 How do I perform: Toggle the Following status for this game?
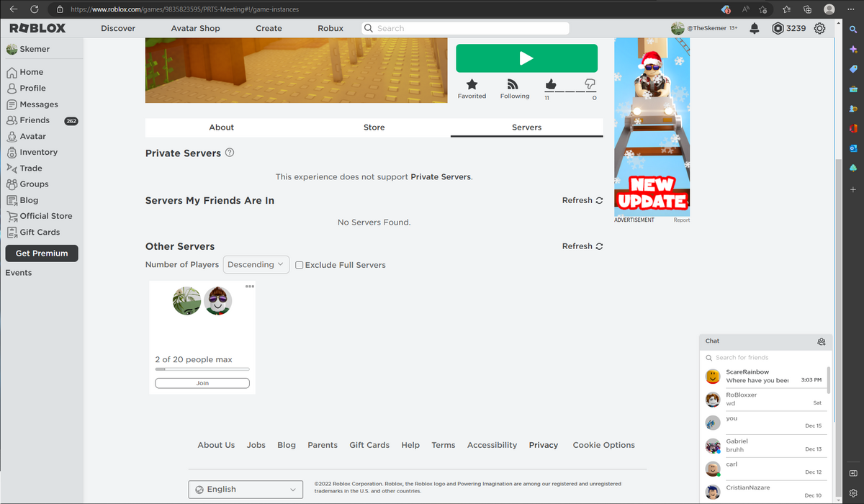point(513,86)
